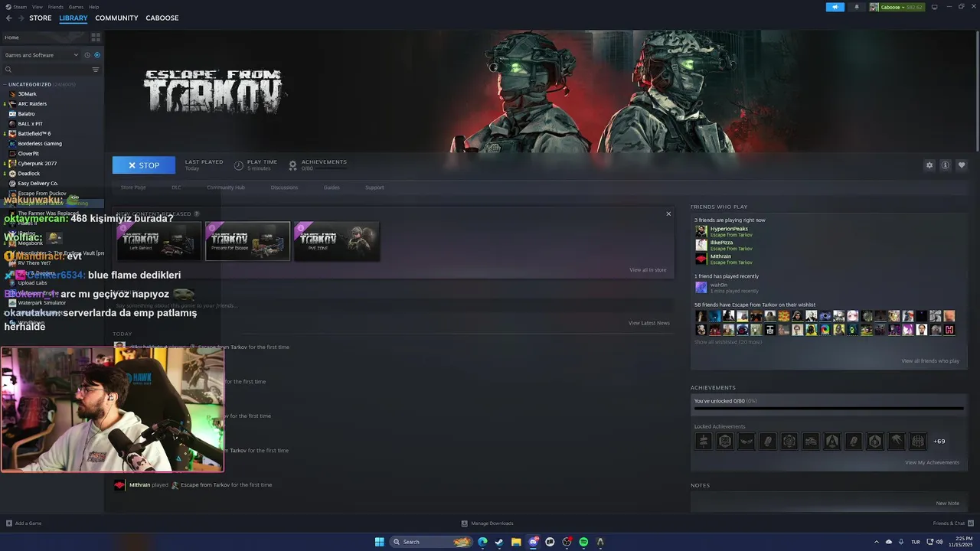Click the achievements progress bar

point(828,409)
